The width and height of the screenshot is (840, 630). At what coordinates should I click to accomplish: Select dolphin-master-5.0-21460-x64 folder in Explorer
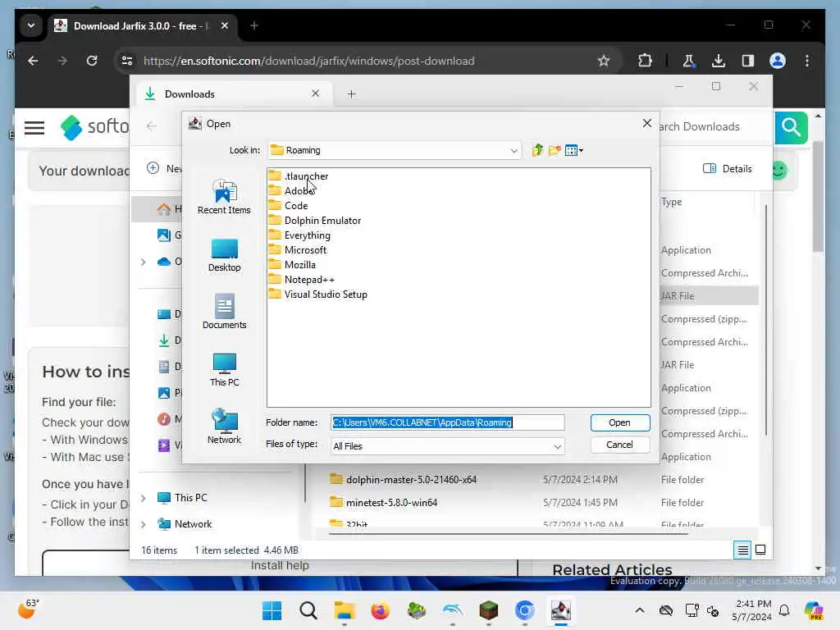tap(411, 480)
